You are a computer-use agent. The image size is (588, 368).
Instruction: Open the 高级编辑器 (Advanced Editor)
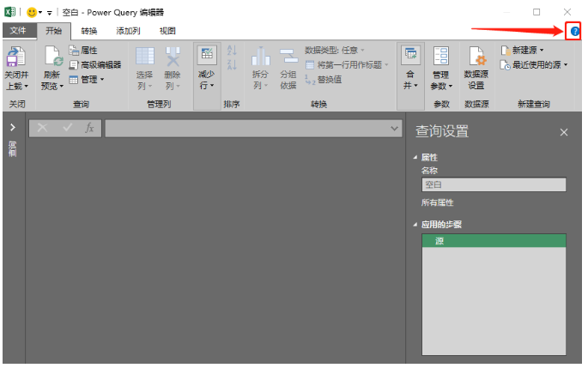pos(95,65)
